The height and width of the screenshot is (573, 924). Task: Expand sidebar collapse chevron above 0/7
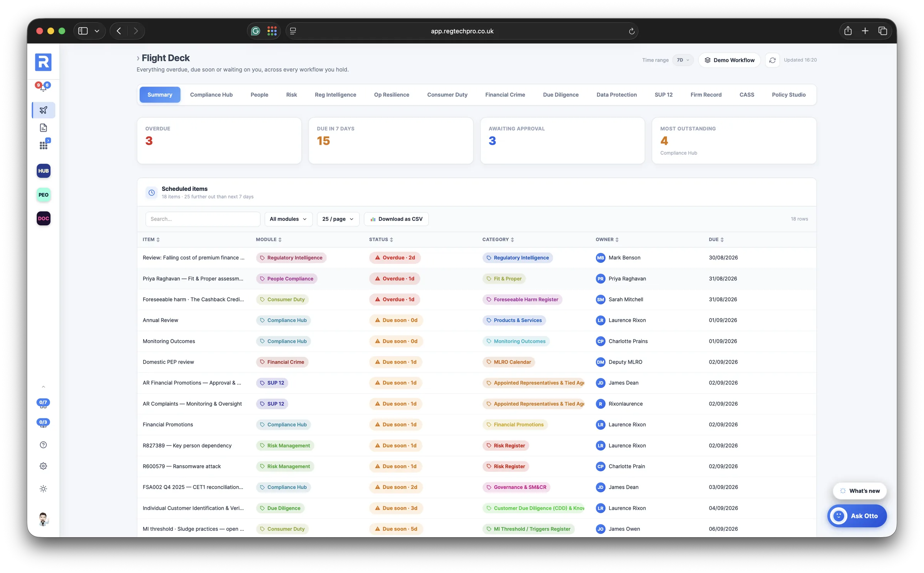[x=43, y=387]
